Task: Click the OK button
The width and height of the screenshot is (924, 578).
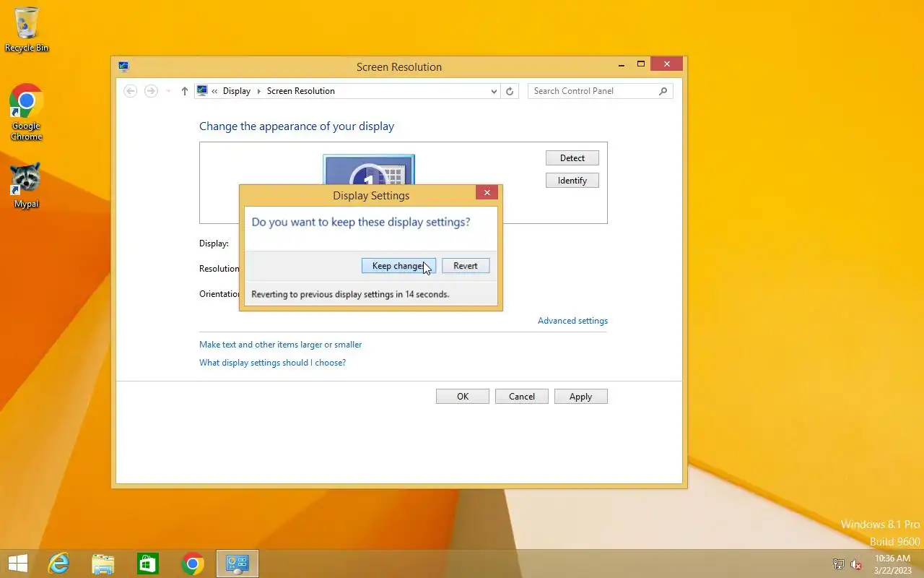Action: click(463, 397)
